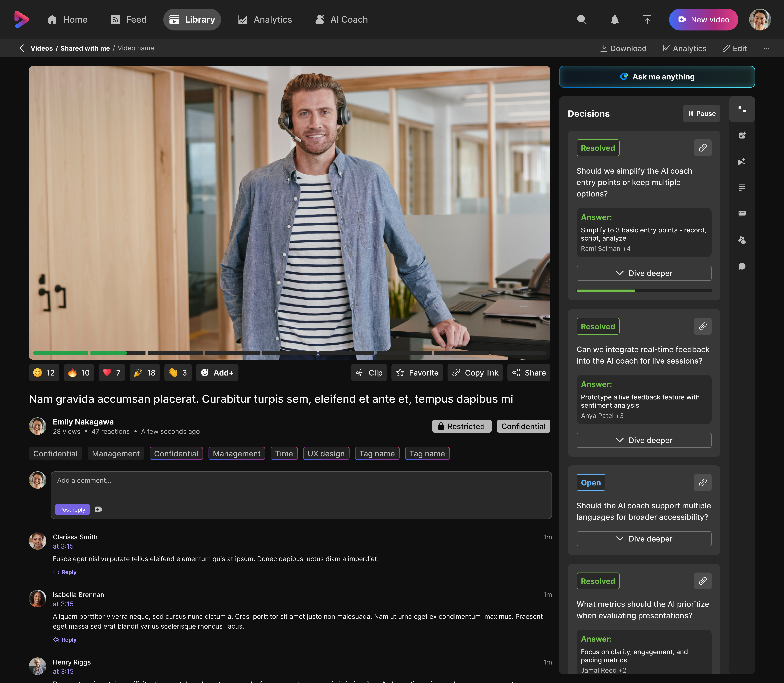Open the more options ellipsis menu
The width and height of the screenshot is (784, 683).
point(766,48)
